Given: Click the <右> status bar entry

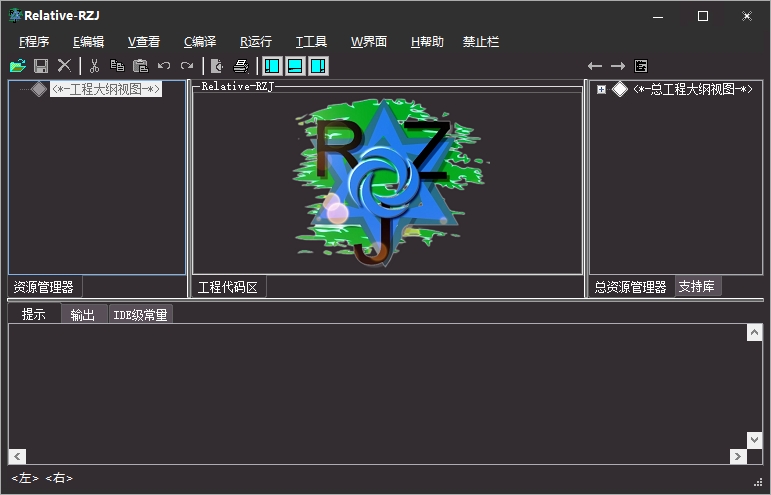Looking at the screenshot, I should tap(59, 478).
